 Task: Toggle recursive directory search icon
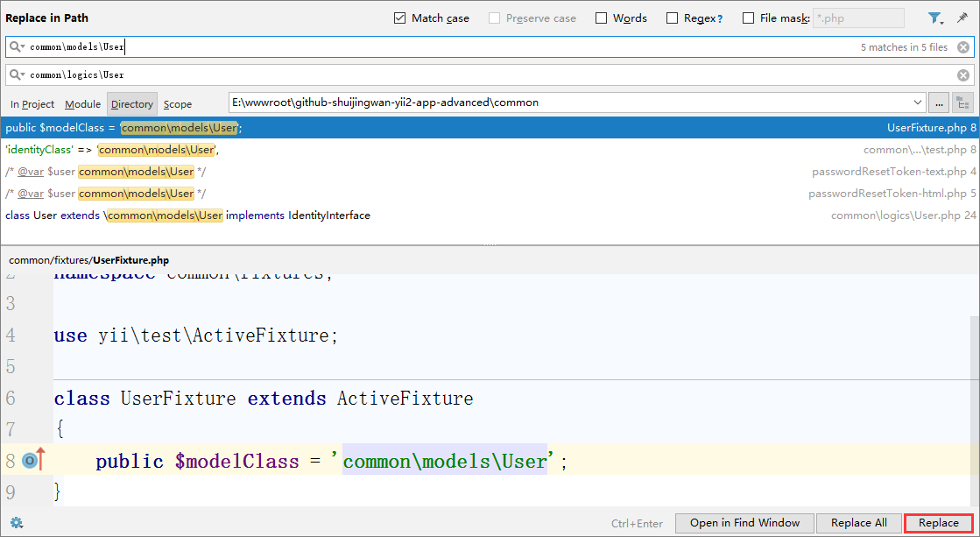click(962, 102)
